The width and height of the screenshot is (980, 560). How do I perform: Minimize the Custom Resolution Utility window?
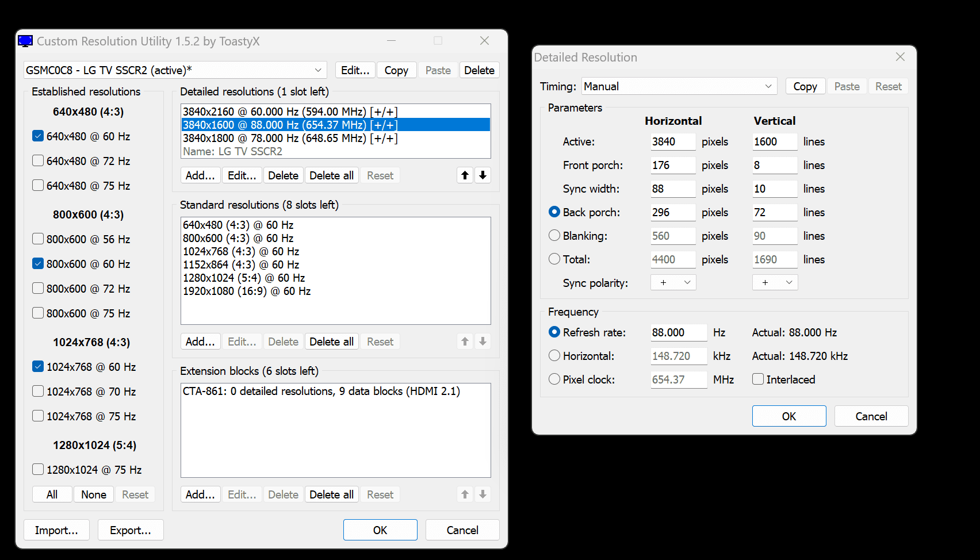392,41
